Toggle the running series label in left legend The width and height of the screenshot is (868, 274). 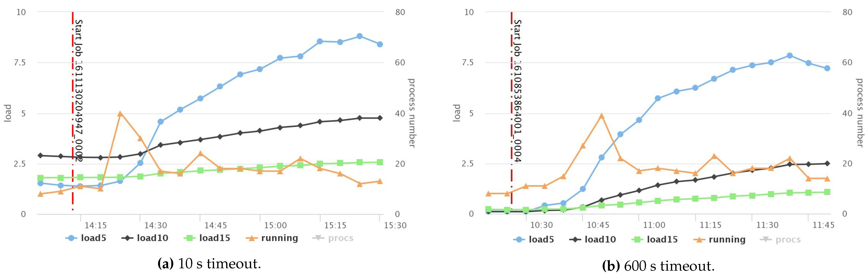click(280, 238)
